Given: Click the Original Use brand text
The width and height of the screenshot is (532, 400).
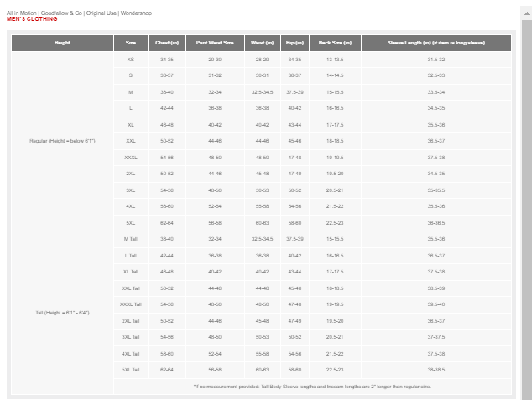Looking at the screenshot, I should click(101, 13).
